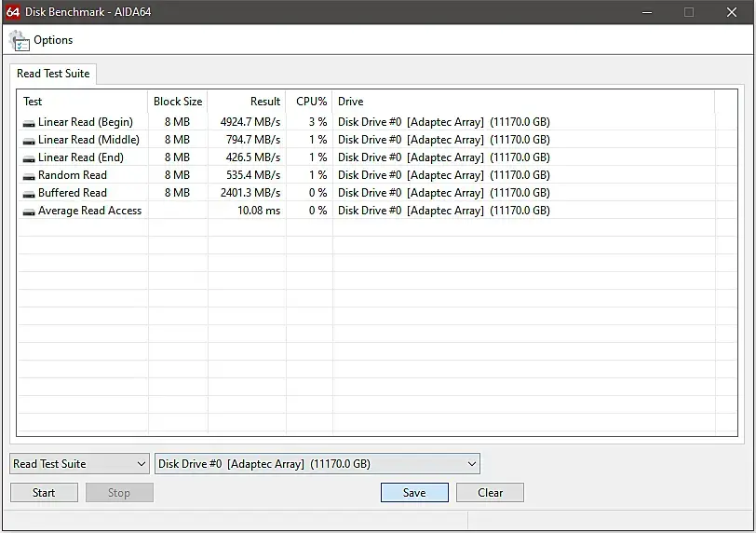Click the 535.4 MB/s result value
Viewport: 756px width, 533px height.
[253, 175]
